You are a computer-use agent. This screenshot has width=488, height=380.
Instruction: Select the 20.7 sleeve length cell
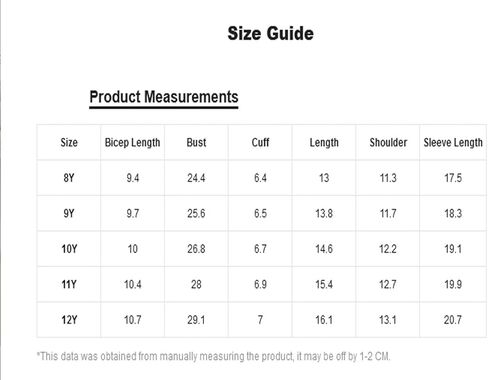coord(453,320)
